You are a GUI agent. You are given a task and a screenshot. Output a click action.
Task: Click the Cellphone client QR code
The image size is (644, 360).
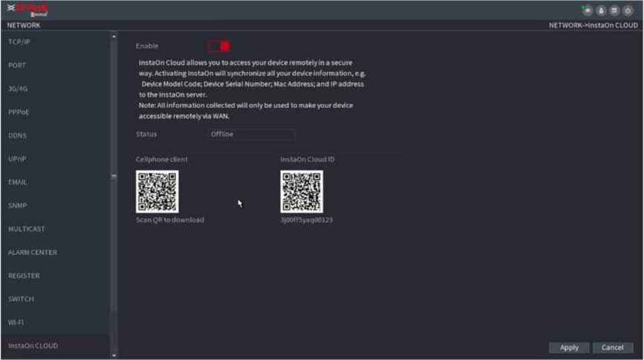click(x=157, y=192)
